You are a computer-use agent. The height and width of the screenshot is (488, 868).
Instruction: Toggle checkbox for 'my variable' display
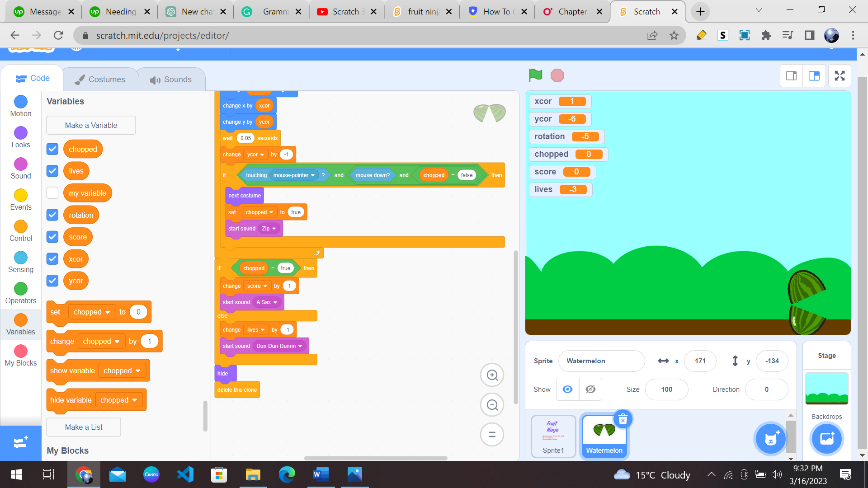coord(53,193)
